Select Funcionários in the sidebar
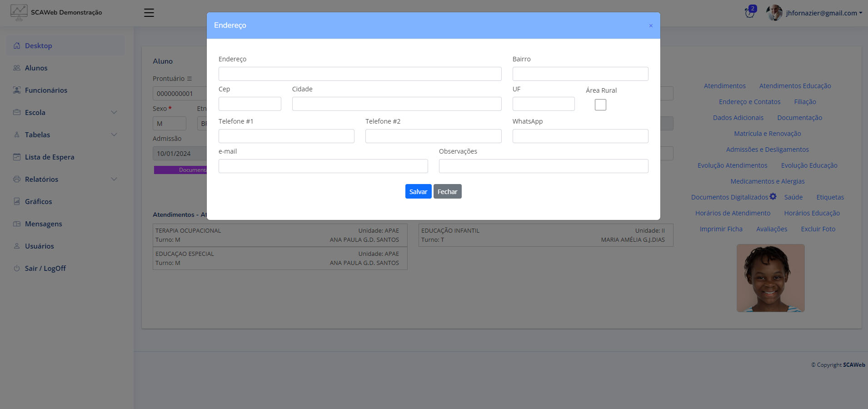The width and height of the screenshot is (868, 409). (46, 90)
